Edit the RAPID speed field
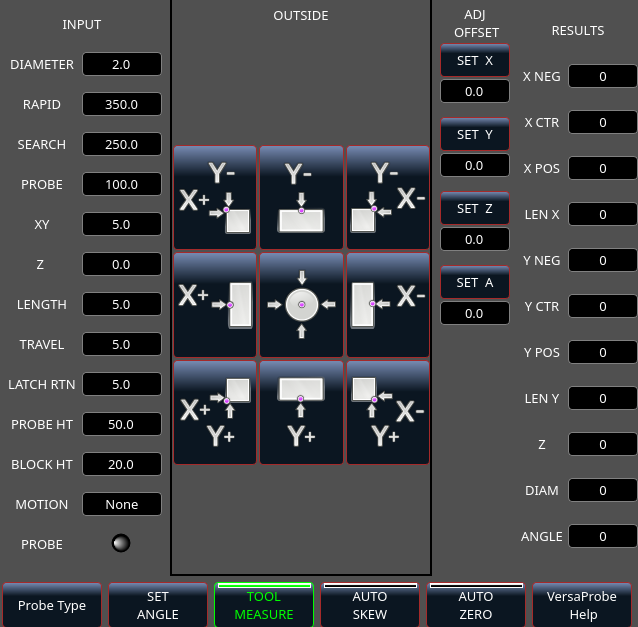 pyautogui.click(x=122, y=104)
